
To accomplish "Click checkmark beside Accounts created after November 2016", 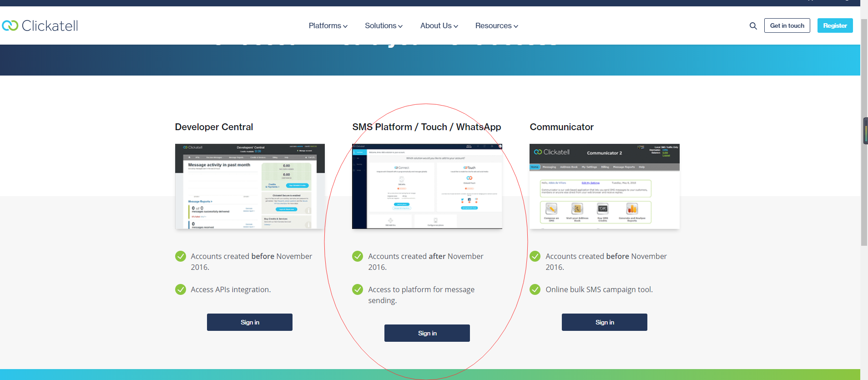I will [x=358, y=256].
